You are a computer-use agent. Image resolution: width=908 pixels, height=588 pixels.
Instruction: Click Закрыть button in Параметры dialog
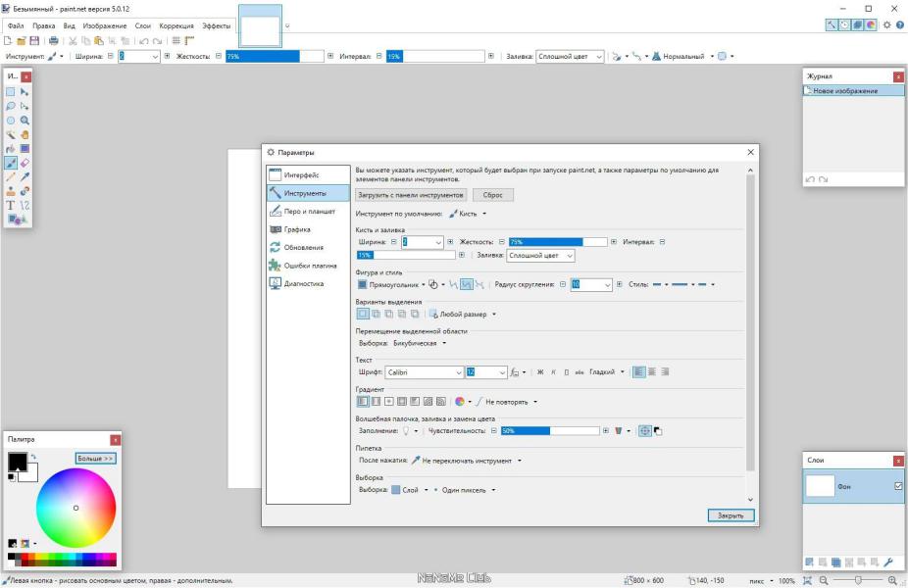[x=731, y=515]
